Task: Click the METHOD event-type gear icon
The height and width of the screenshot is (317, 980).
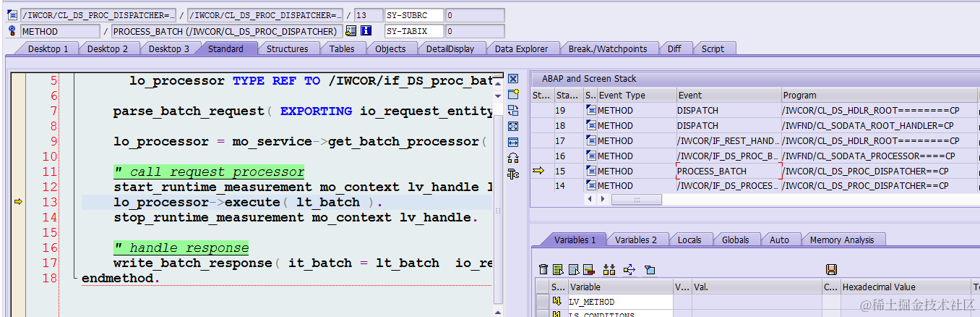Action: tap(12, 31)
